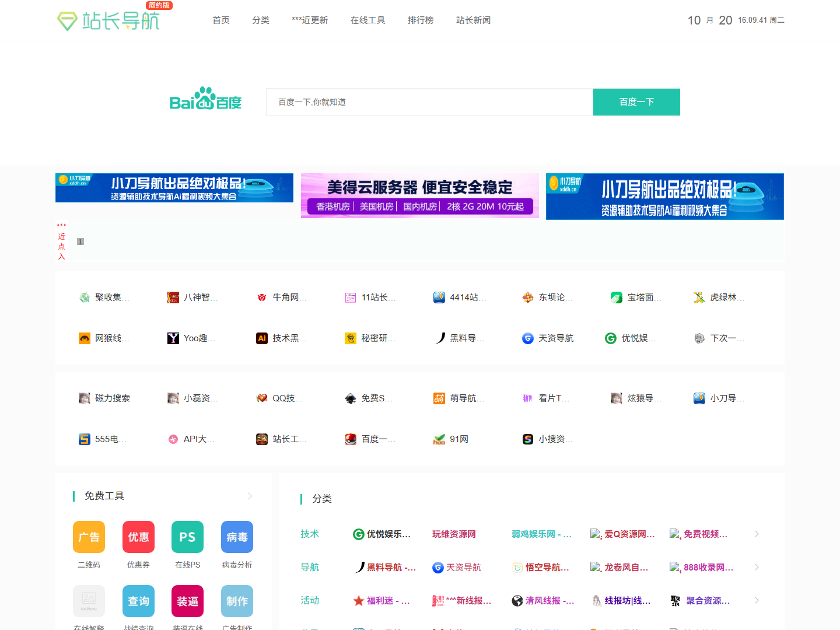Click the 技术黑 Ai favicon
The image size is (840, 630).
pyautogui.click(x=262, y=338)
